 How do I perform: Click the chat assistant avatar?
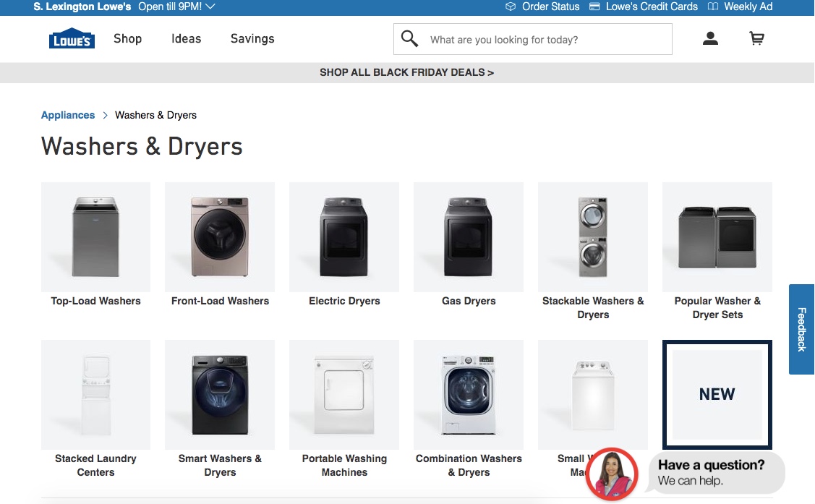pyautogui.click(x=612, y=474)
